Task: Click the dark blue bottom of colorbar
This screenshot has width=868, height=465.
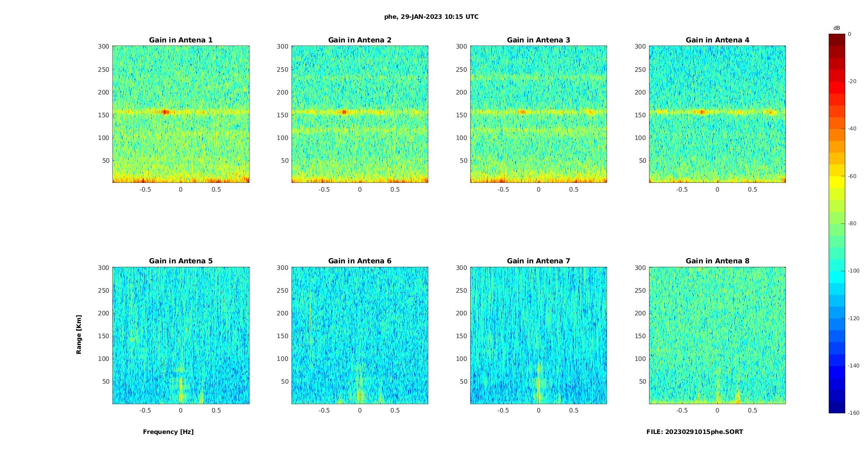Action: [837, 407]
